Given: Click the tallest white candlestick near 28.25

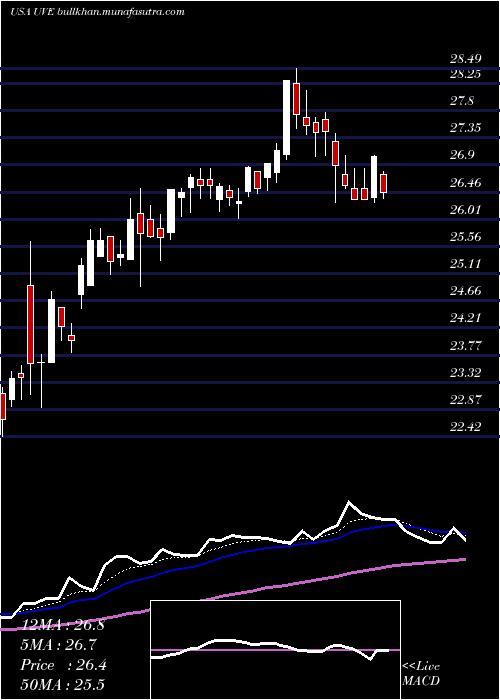Looking at the screenshot, I should 286,118.
